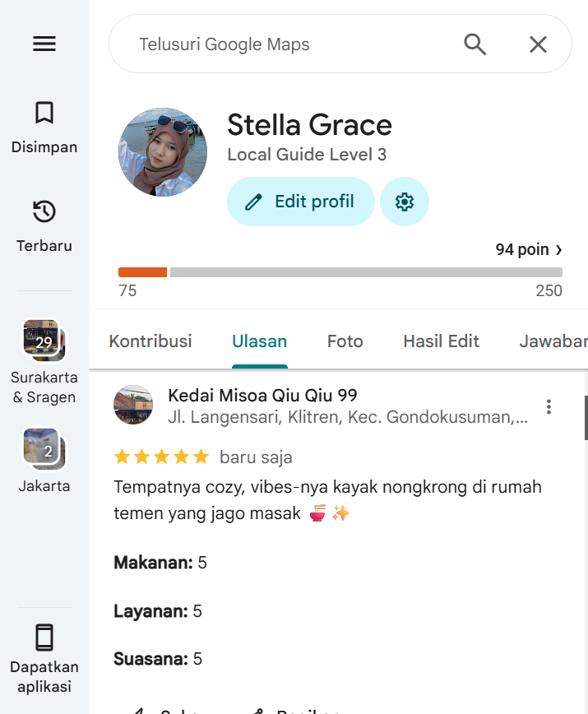Open Disimpan saved places
588x714 pixels.
tap(44, 128)
